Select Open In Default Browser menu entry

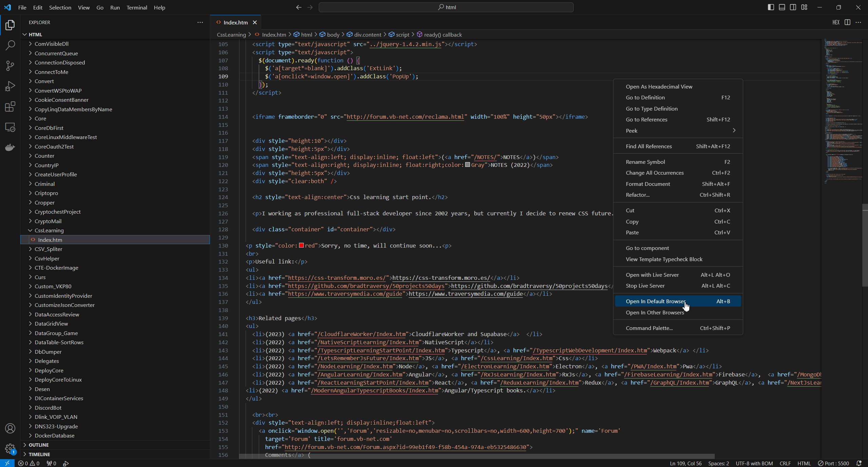coord(655,301)
